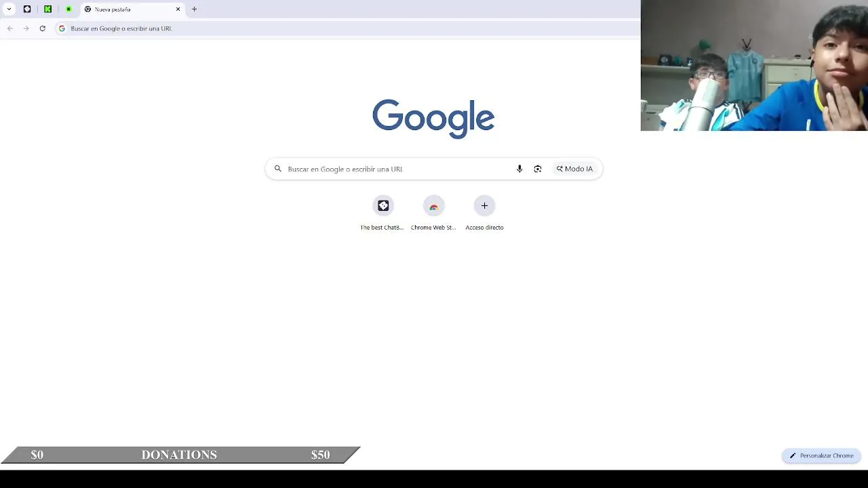Click the magnifier icon in search box
Image resolution: width=868 pixels, height=488 pixels.
click(x=278, y=169)
